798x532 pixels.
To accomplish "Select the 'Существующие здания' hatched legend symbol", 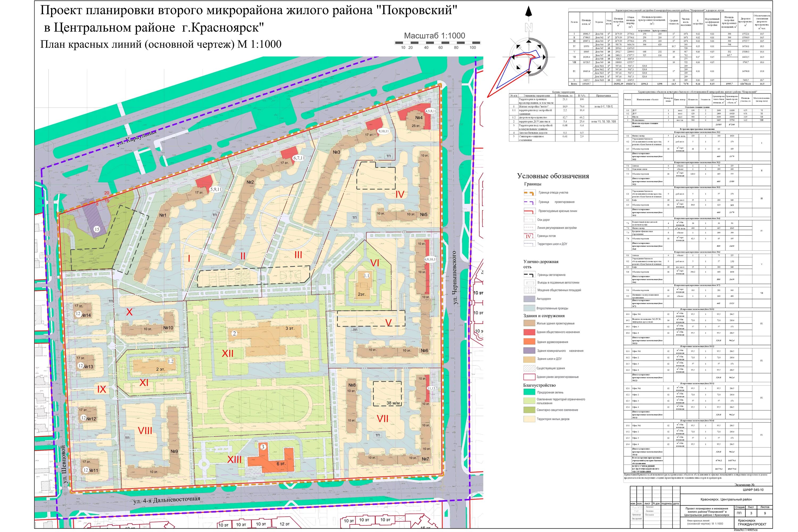I will (529, 368).
